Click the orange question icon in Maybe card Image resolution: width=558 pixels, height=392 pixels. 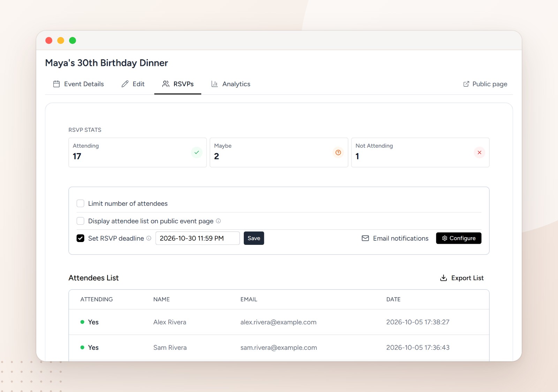tap(338, 152)
